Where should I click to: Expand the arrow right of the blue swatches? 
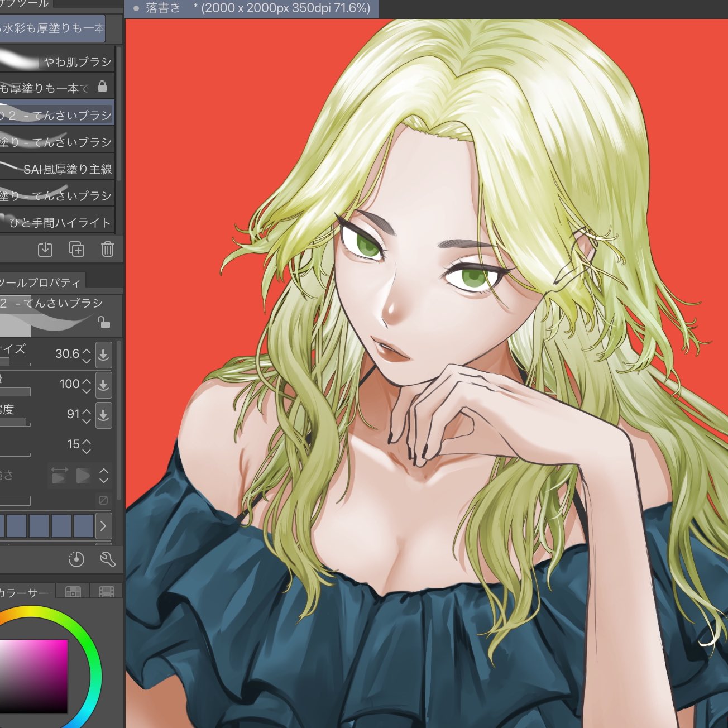[x=103, y=526]
